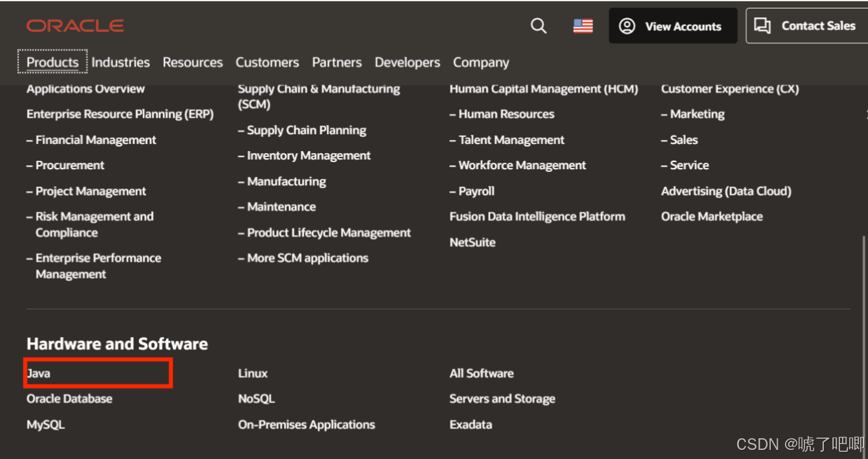Viewport: 868px width, 459px height.
Task: Click the Contact Sales button
Action: (807, 26)
